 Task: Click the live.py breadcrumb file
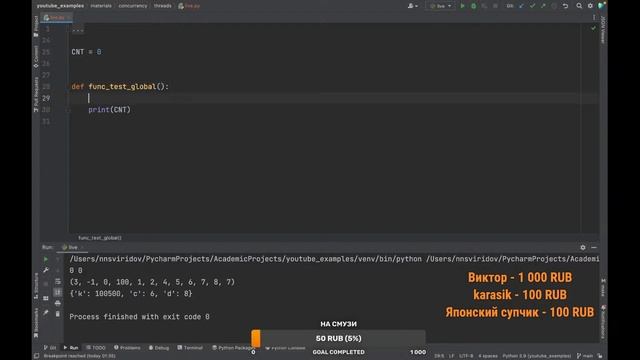click(x=189, y=6)
